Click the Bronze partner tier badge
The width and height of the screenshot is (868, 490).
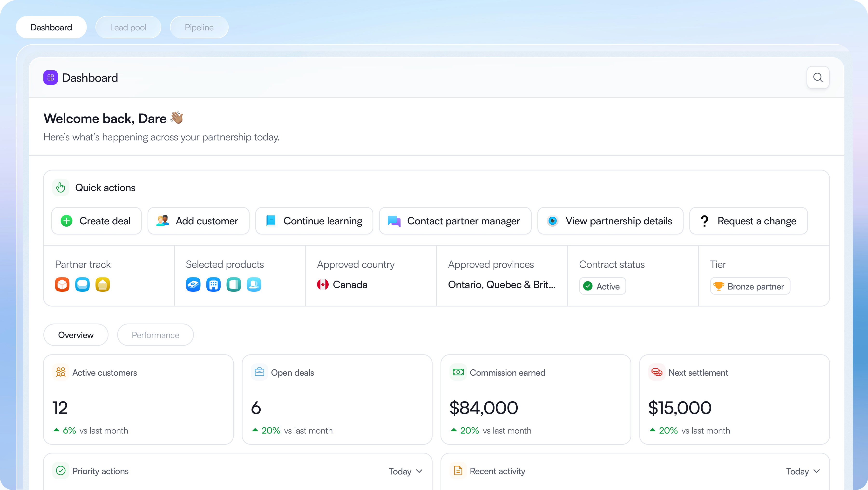tap(750, 286)
